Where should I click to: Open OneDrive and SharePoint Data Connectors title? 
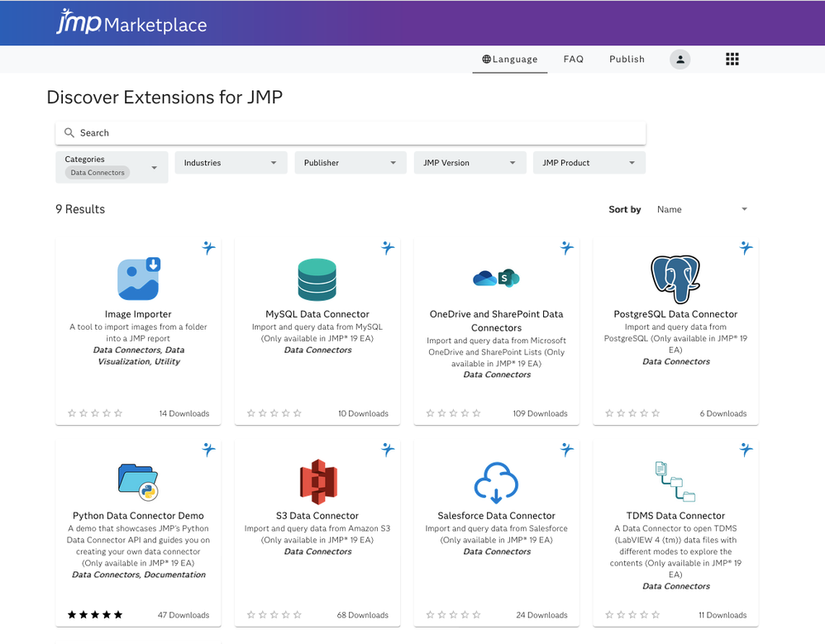click(x=496, y=321)
